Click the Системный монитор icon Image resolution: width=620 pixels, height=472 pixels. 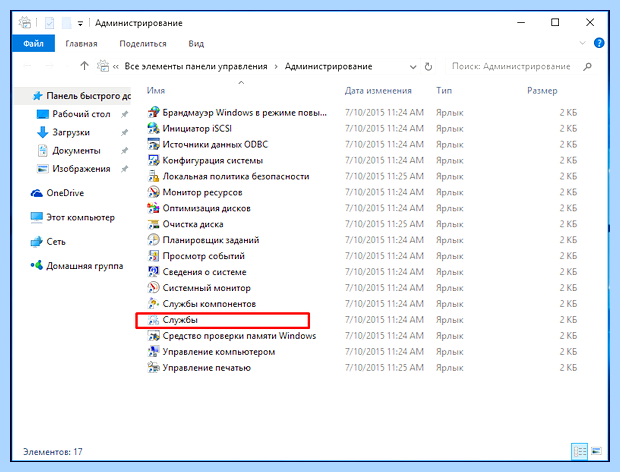pyautogui.click(x=153, y=288)
